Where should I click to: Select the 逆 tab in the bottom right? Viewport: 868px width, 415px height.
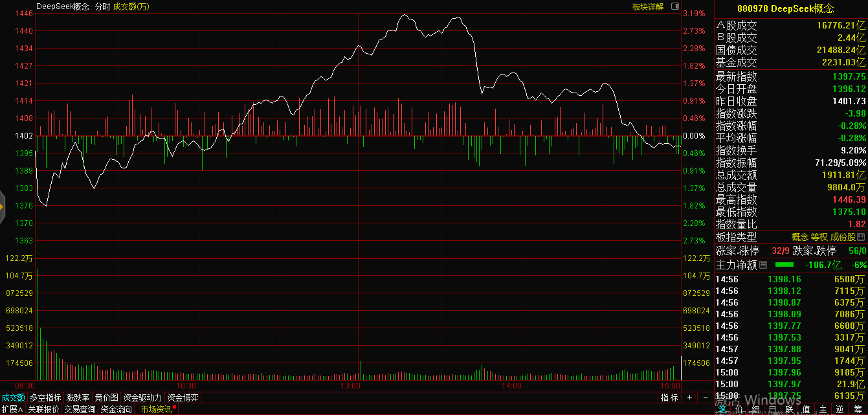(x=840, y=409)
